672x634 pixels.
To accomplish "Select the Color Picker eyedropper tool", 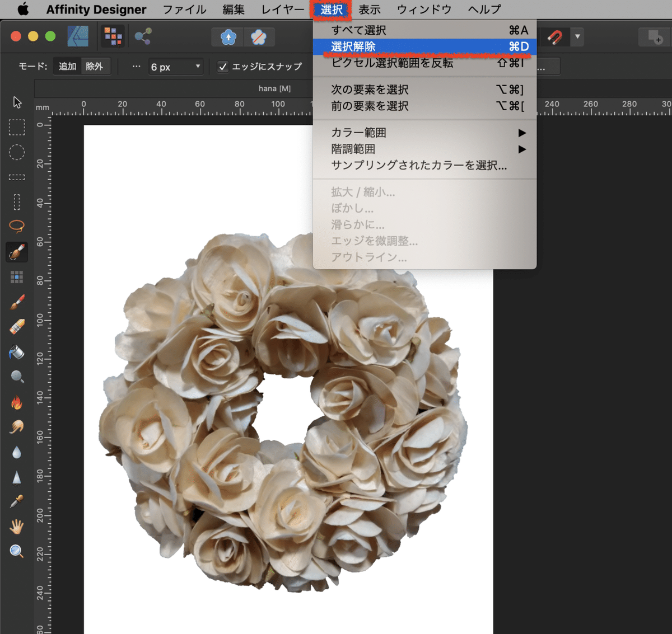I will [17, 501].
